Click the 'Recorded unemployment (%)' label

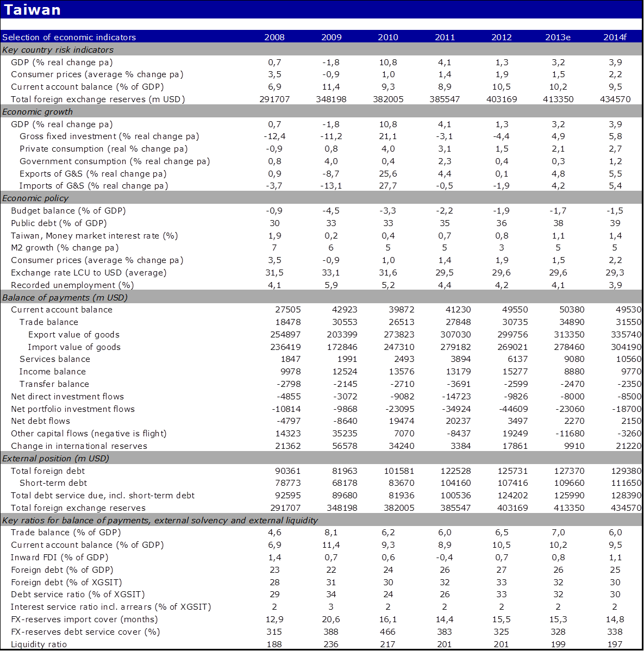(x=72, y=285)
